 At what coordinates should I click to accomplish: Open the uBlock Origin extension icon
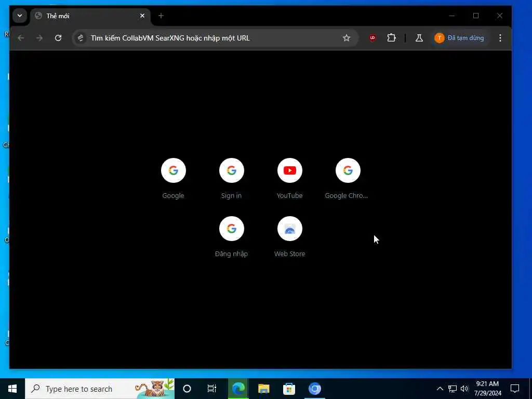point(373,38)
